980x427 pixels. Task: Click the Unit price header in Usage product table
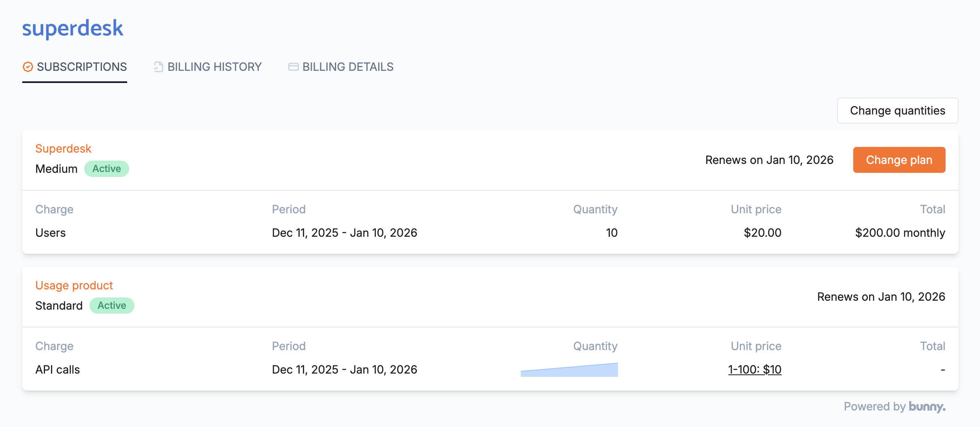756,346
